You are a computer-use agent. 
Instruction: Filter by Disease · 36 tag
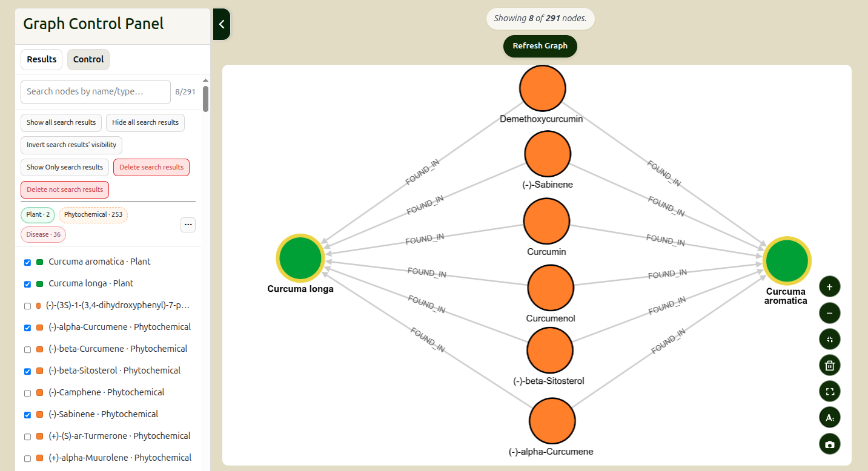click(43, 234)
